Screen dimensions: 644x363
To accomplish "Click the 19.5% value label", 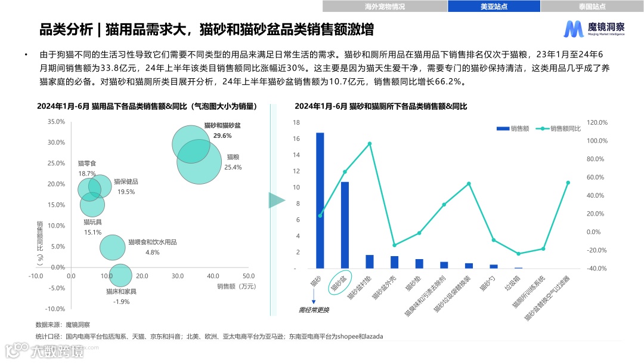I will click(126, 192).
